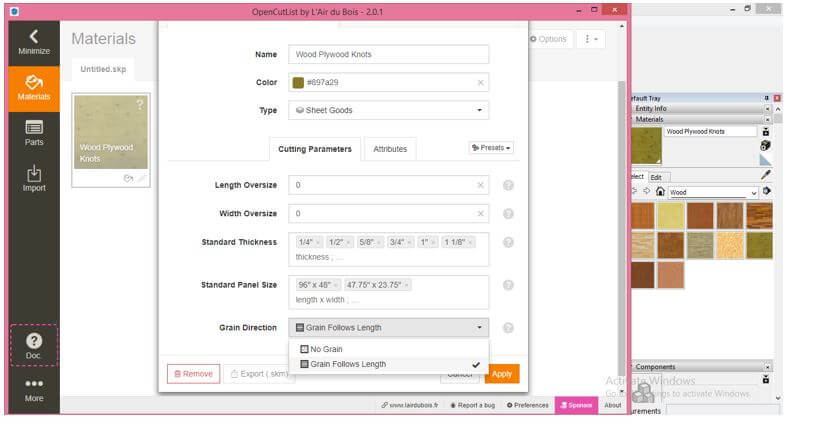
Task: Click the Standard Panel Size entry field
Action: point(388,292)
